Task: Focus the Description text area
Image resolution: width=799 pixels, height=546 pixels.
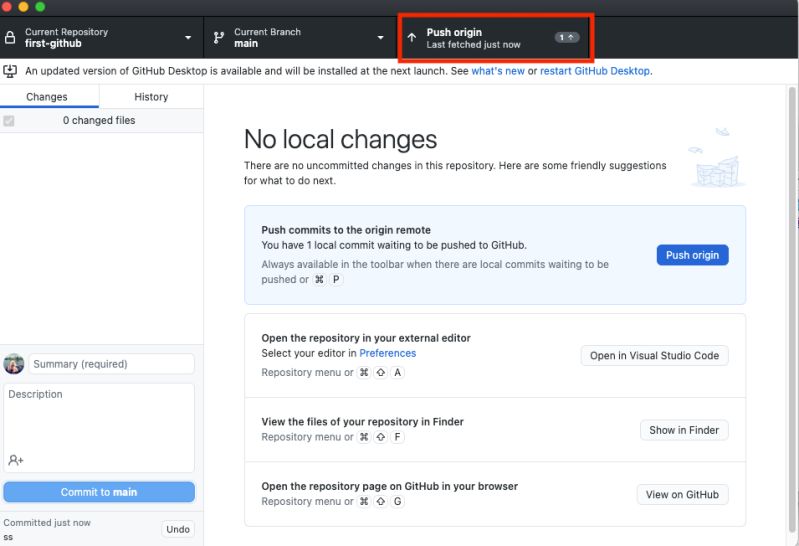Action: coord(99,428)
